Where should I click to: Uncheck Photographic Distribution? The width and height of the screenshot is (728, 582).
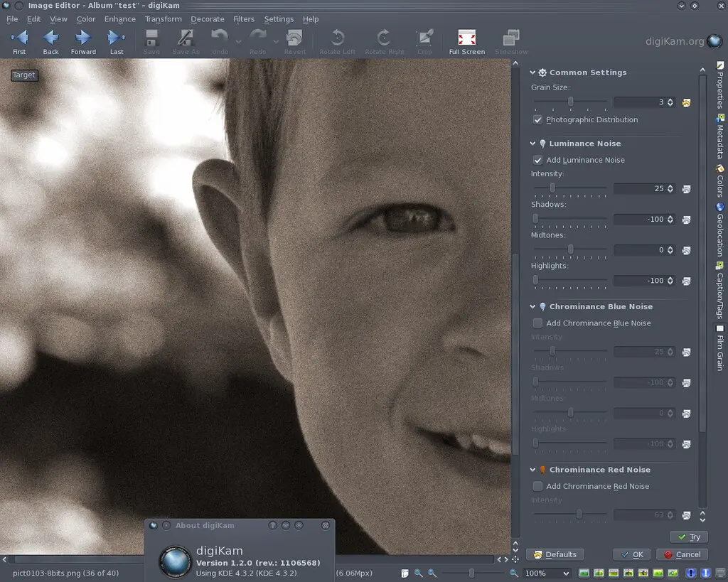click(x=538, y=120)
